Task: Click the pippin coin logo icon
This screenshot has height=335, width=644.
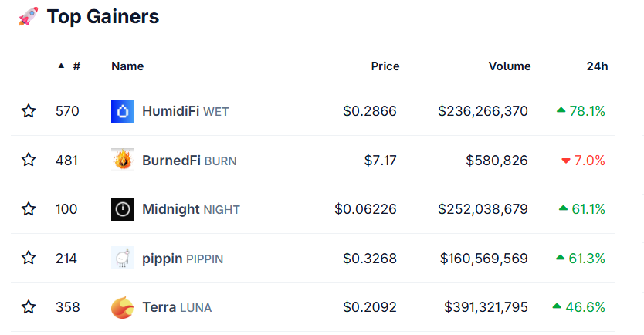Action: click(x=123, y=258)
